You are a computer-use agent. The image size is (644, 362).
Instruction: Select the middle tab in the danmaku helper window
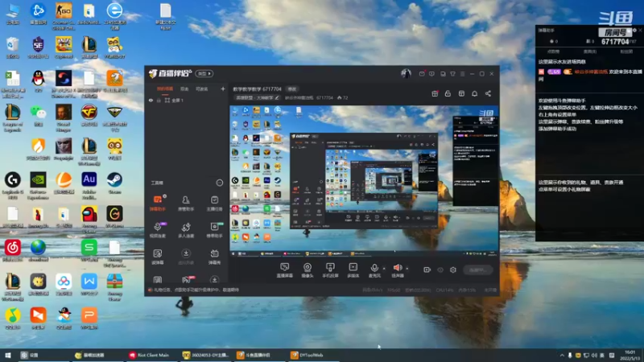(x=590, y=51)
